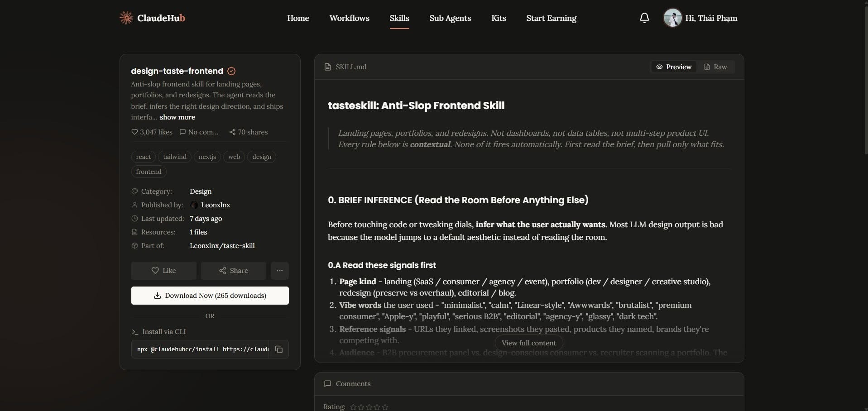
Task: Click the '7 days ago' last updated value
Action: [206, 219]
